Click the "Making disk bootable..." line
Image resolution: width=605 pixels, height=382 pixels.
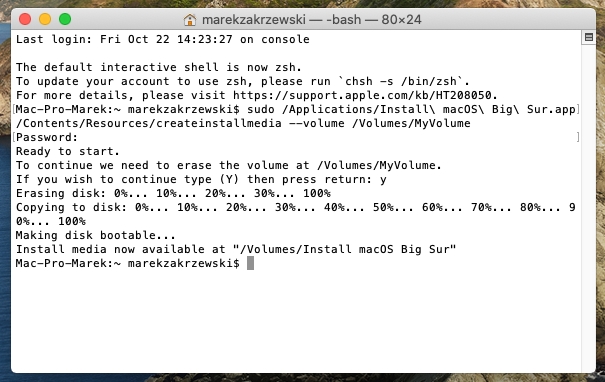(x=96, y=235)
